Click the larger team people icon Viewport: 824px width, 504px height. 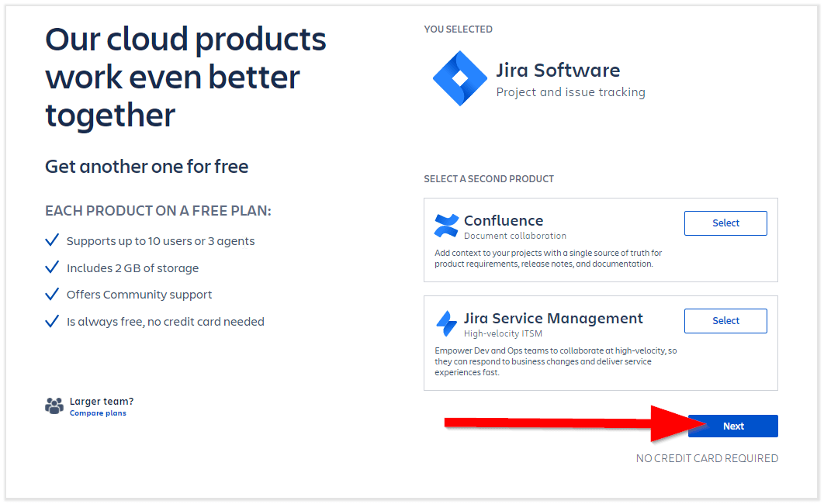pyautogui.click(x=54, y=406)
